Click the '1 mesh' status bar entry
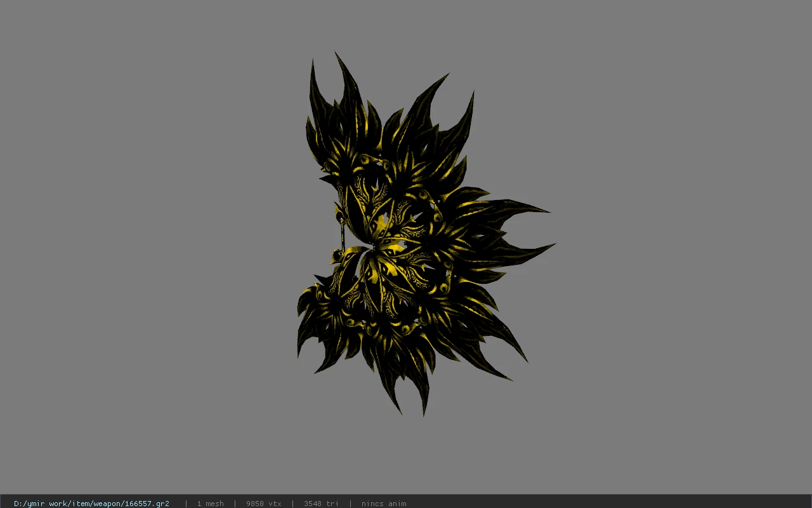The width and height of the screenshot is (812, 508). [x=210, y=504]
